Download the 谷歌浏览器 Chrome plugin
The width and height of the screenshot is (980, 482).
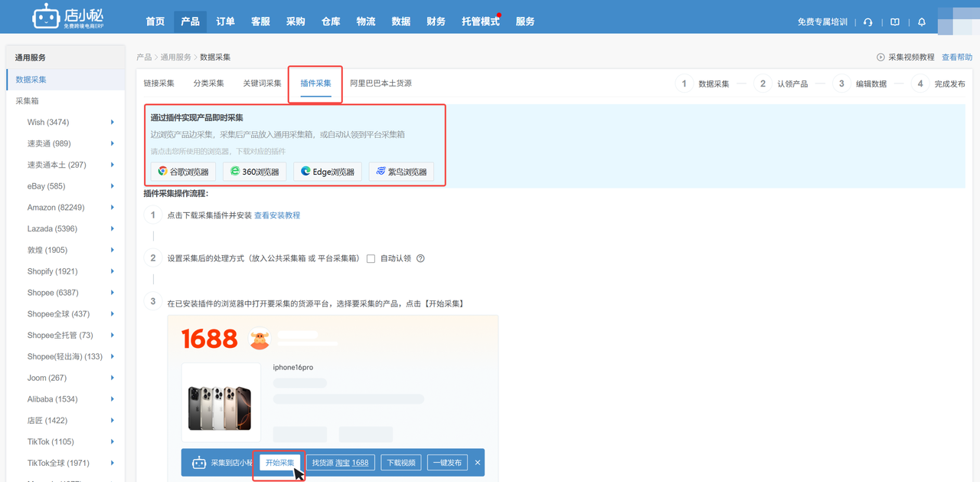pos(183,172)
